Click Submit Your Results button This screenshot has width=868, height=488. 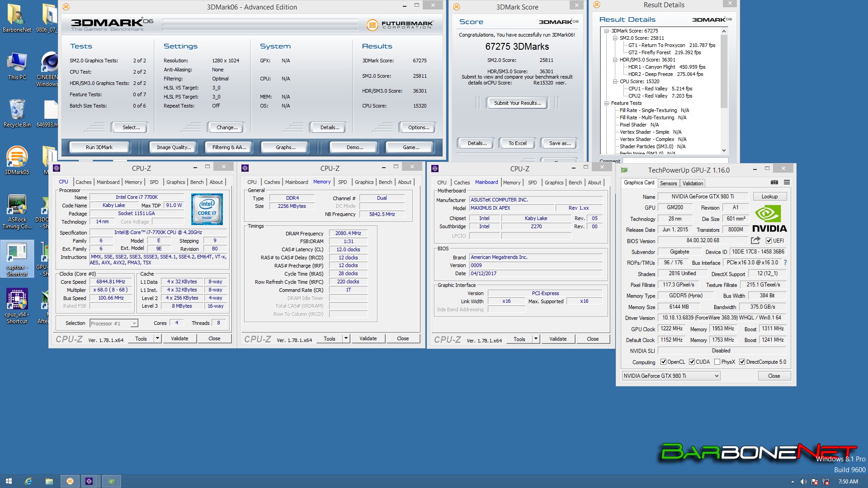pos(517,103)
